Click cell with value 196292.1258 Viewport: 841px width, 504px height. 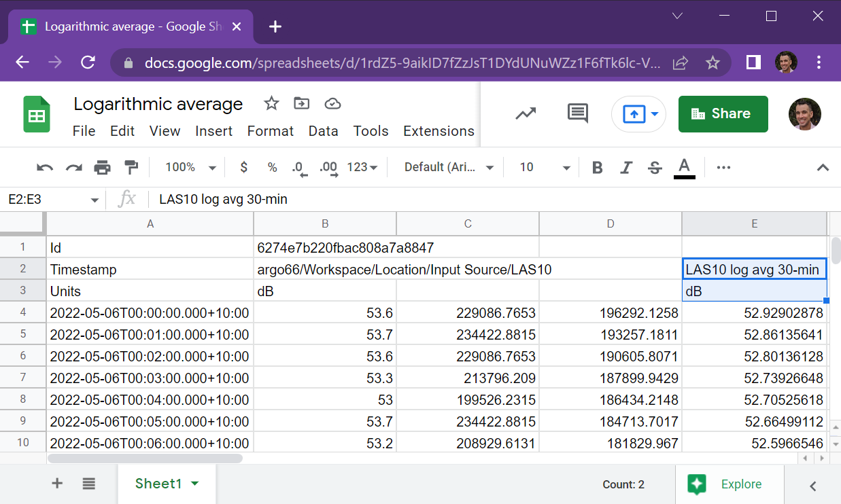click(x=611, y=312)
